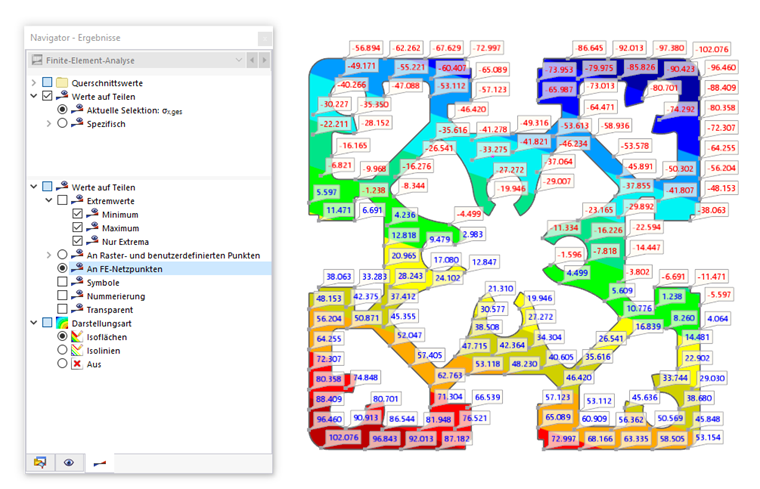Uncheck the Nur Extrema checkbox

coord(77,240)
